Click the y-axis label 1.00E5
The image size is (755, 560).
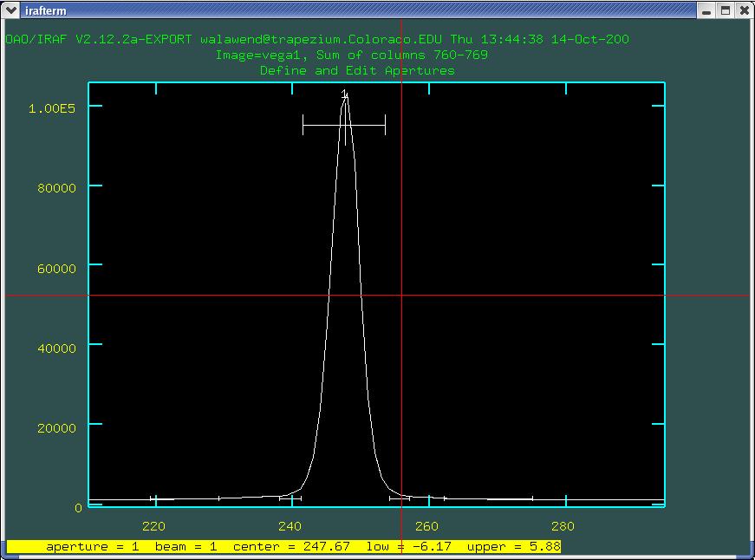tap(52, 108)
